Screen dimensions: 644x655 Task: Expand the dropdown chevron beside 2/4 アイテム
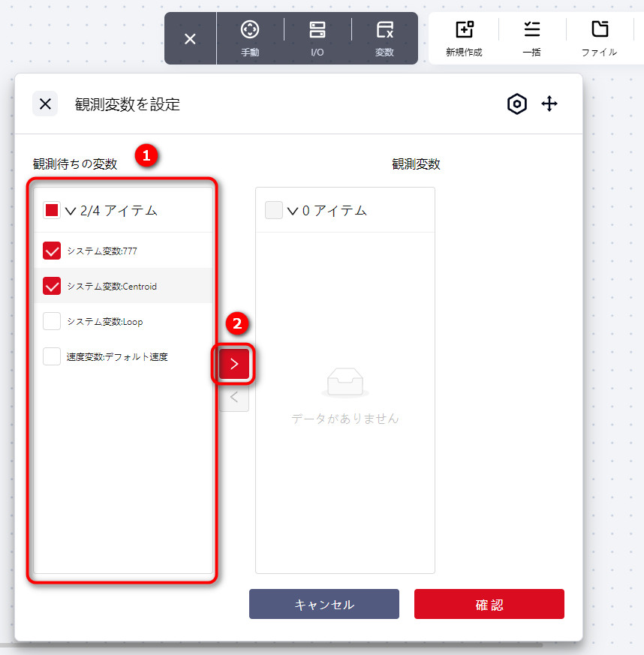[71, 212]
